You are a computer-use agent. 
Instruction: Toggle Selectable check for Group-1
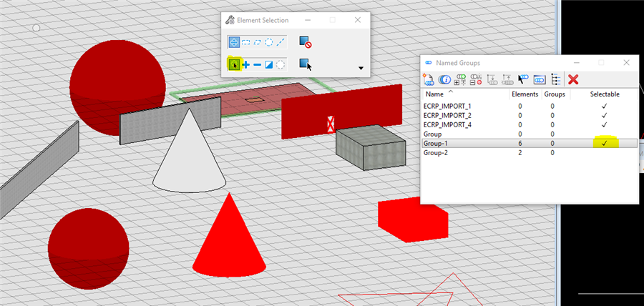[604, 143]
